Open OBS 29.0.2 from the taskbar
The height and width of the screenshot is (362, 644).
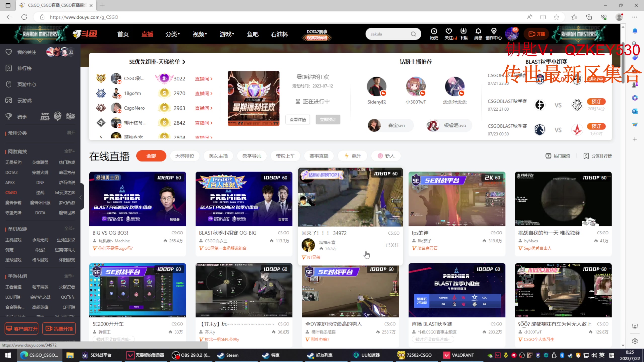point(191,355)
